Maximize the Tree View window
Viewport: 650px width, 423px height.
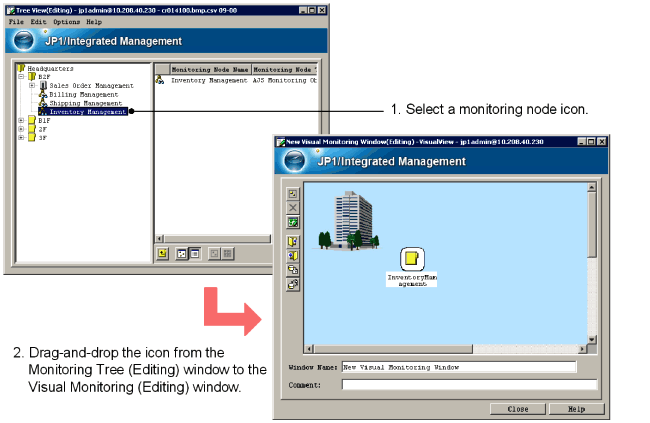pyautogui.click(x=312, y=10)
